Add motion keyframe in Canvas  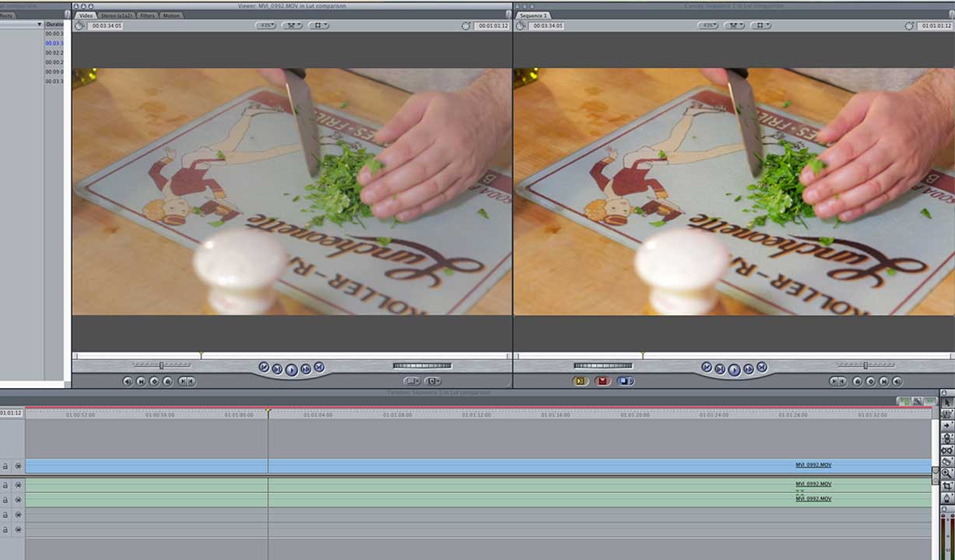tap(871, 381)
